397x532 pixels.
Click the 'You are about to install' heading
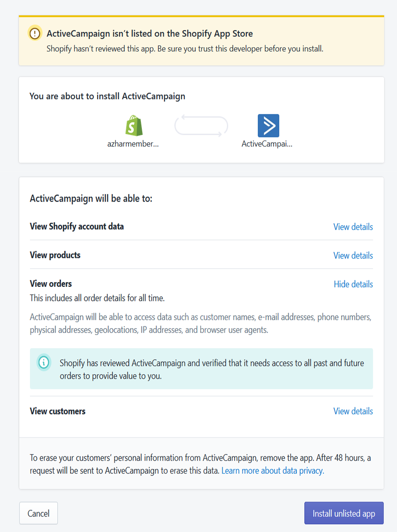107,96
